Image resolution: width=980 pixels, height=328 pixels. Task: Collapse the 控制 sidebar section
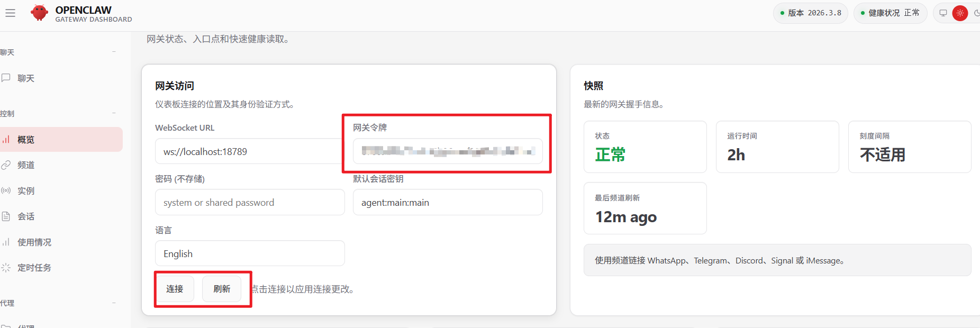[x=114, y=113]
